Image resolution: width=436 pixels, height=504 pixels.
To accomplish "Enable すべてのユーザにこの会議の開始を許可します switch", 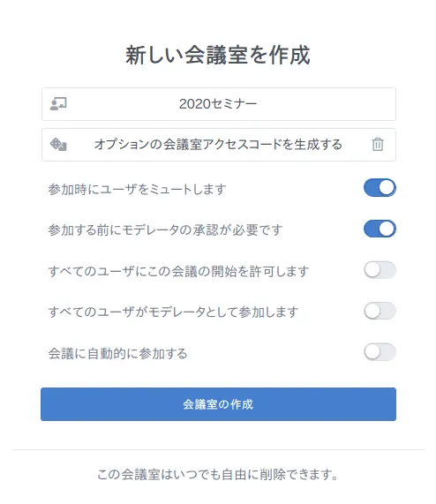I will pyautogui.click(x=380, y=270).
